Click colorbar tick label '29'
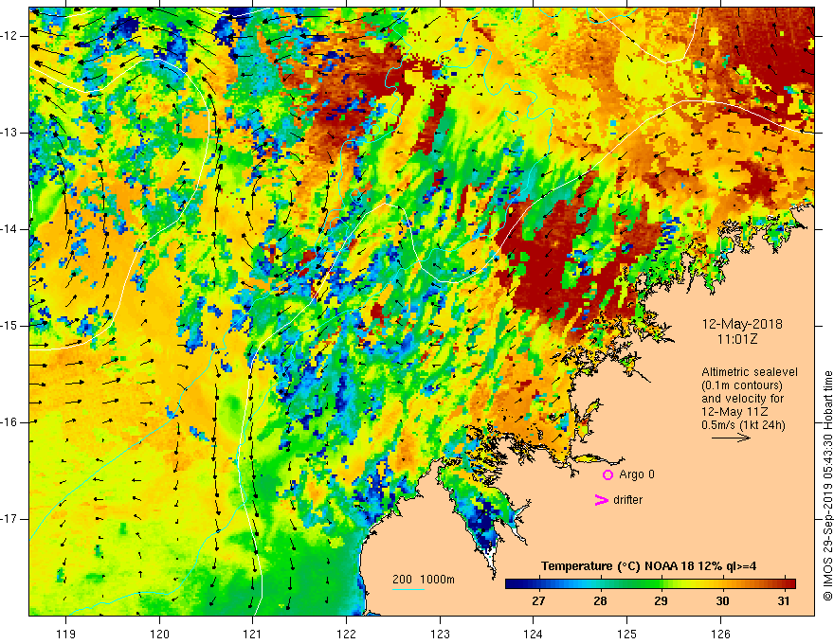Screen dimensions: 834x644 (661, 601)
